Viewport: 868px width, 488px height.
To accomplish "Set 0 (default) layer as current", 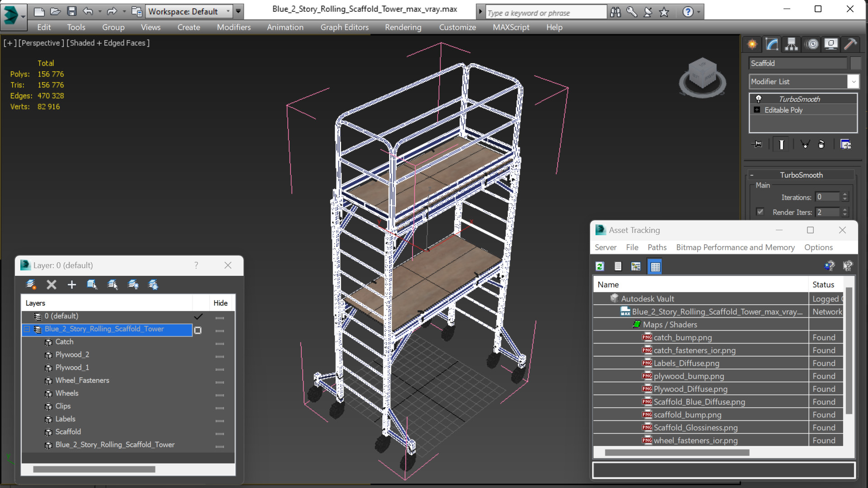I will coord(198,316).
